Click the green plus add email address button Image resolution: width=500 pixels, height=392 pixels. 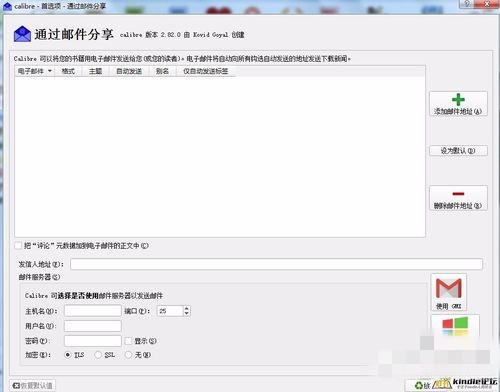pos(458,104)
